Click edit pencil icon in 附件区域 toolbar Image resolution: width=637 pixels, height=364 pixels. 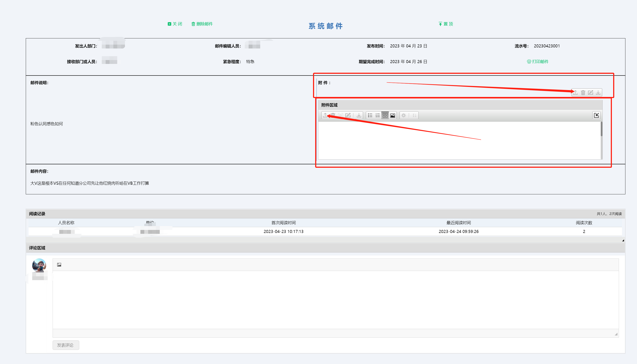(x=348, y=115)
